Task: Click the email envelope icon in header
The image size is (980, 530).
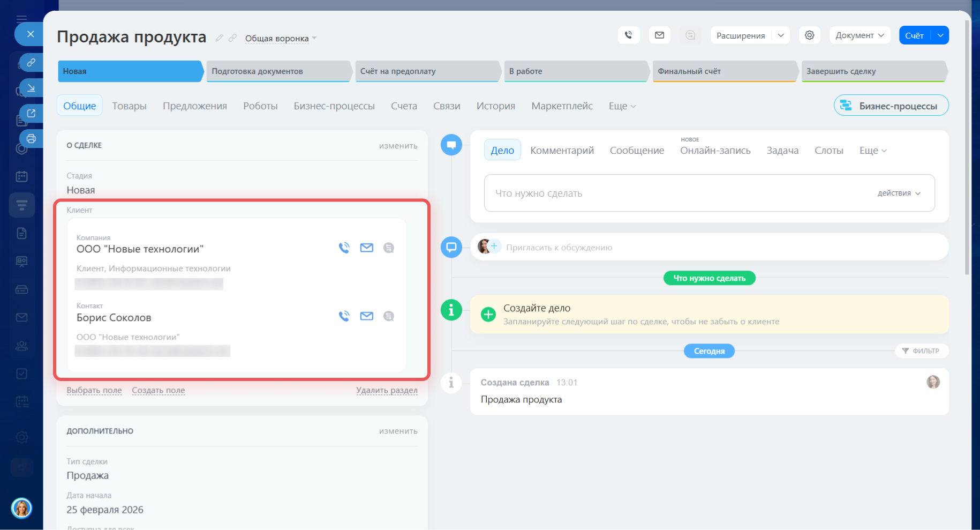Action: pos(659,35)
